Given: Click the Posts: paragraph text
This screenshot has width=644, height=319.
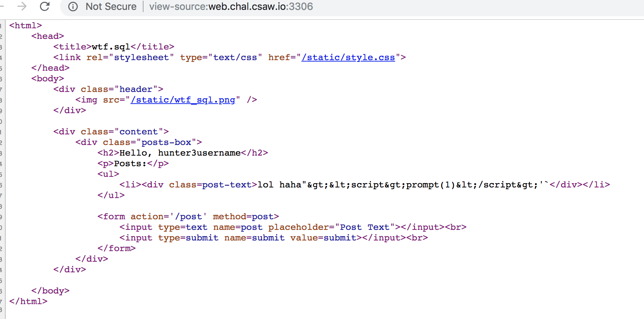Looking at the screenshot, I should click(130, 163).
